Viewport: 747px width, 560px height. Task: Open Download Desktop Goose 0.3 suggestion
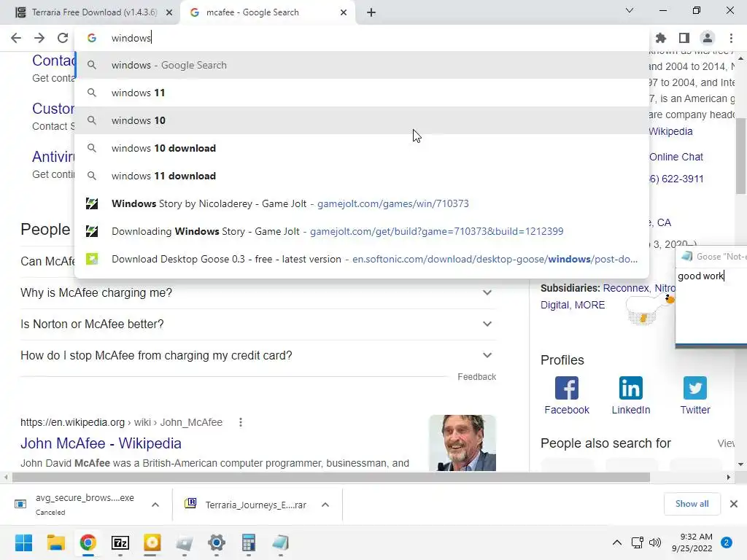(x=362, y=259)
